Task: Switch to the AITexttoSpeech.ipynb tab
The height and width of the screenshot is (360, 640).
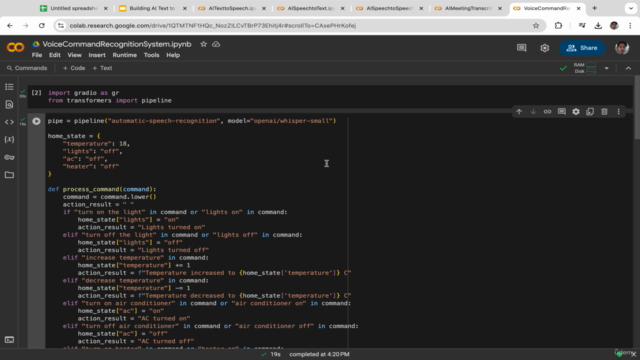Action: (232, 8)
